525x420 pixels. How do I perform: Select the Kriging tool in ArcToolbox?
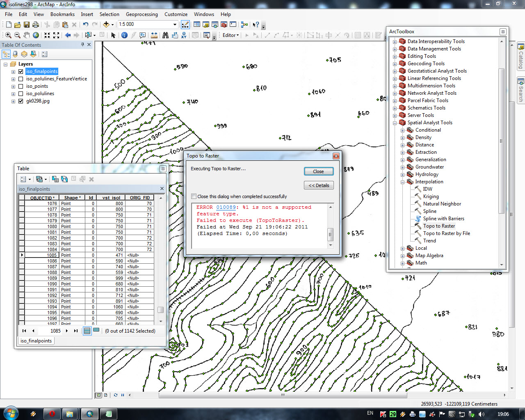(431, 196)
